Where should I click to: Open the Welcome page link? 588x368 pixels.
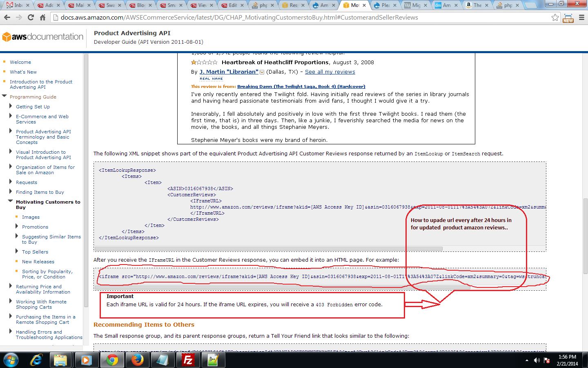pos(20,62)
